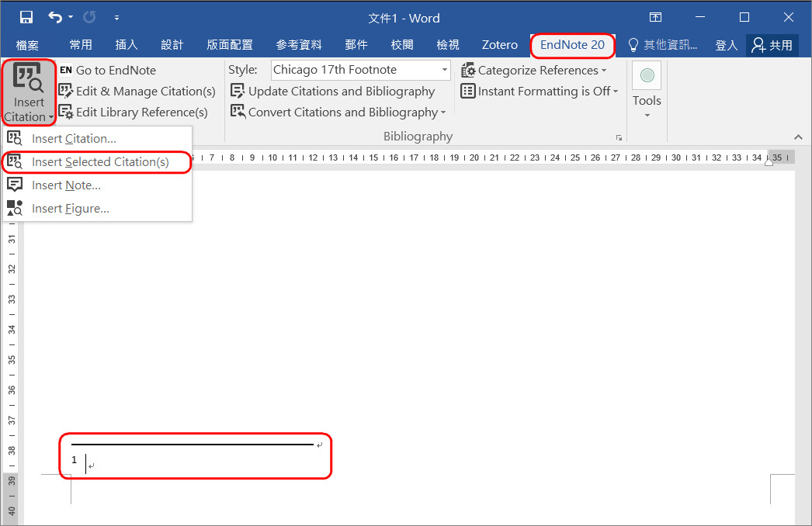Screen dimensions: 812x526
Task: Click the Save icon in title bar
Action: [x=26, y=17]
